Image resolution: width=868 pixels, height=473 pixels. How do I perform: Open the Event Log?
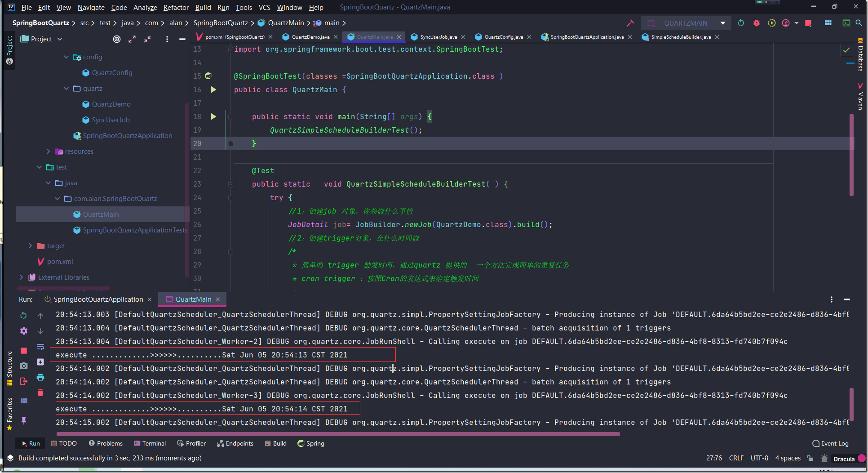coord(831,443)
